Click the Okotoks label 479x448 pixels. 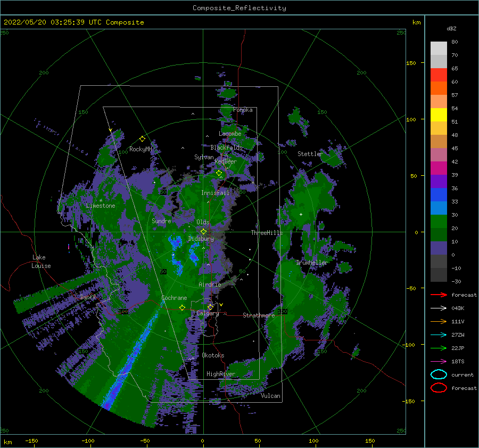pyautogui.click(x=213, y=355)
